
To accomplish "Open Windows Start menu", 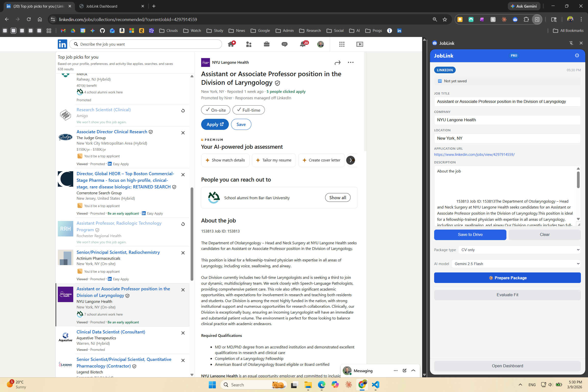I will (212, 385).
